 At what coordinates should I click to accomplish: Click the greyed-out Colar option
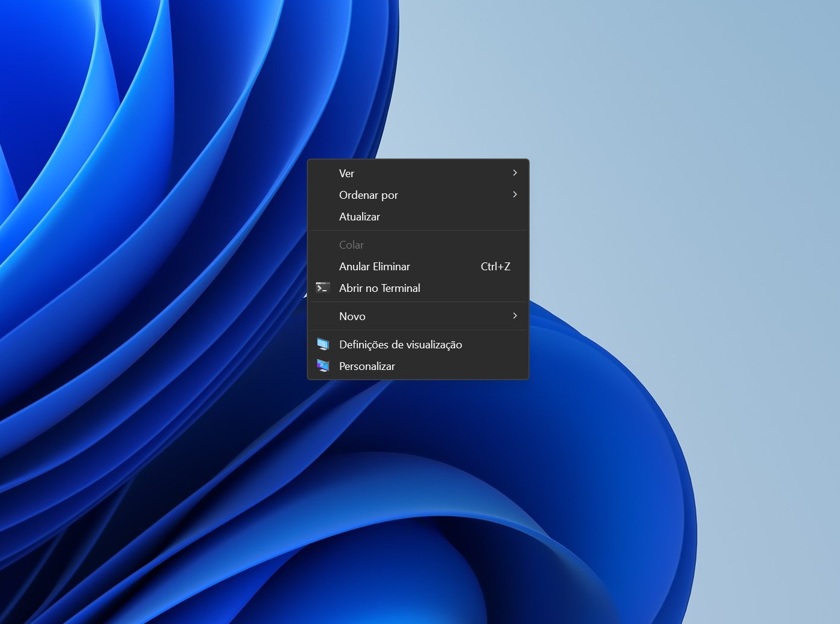[351, 245]
